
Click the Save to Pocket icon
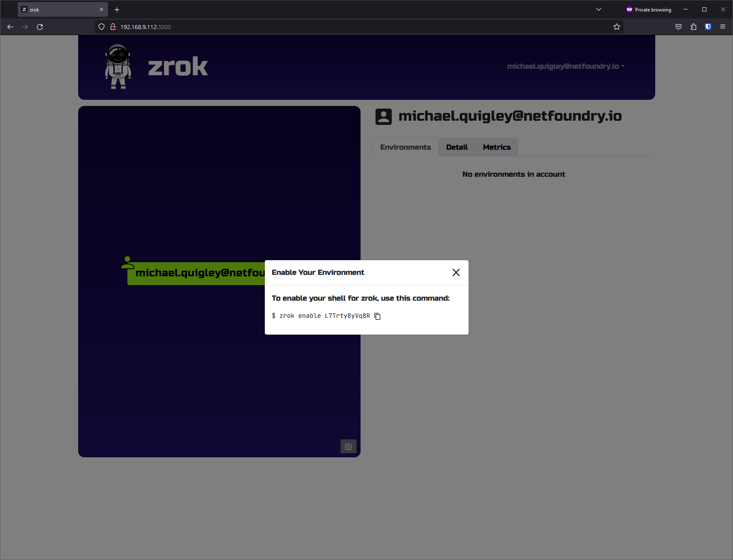coord(678,27)
